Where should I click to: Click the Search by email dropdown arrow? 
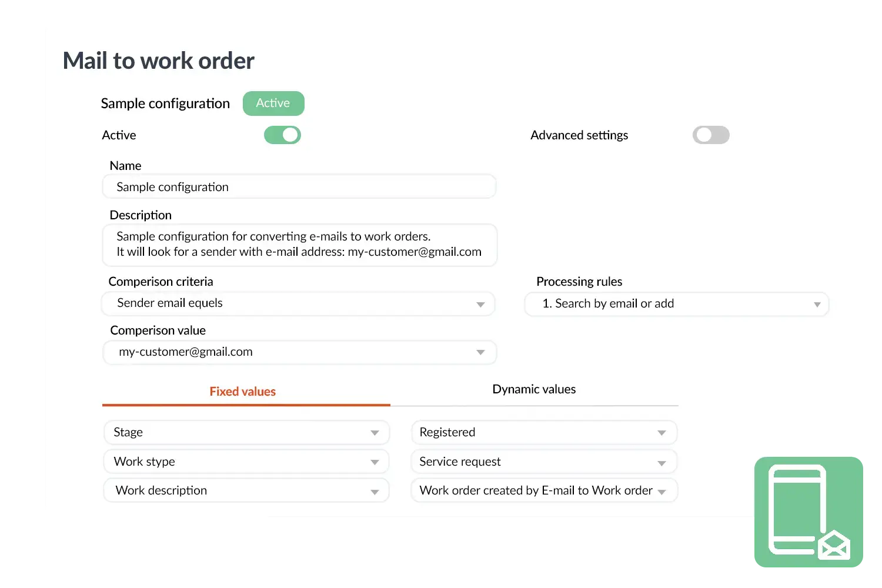[817, 304]
